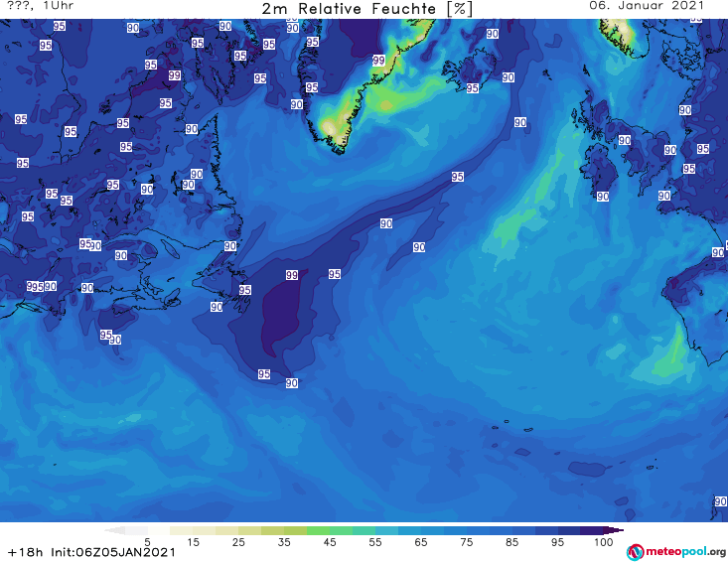This screenshot has height=562, width=728.
Task: Click the 90 contour label at the bottom-right map edge
Action: (720, 501)
